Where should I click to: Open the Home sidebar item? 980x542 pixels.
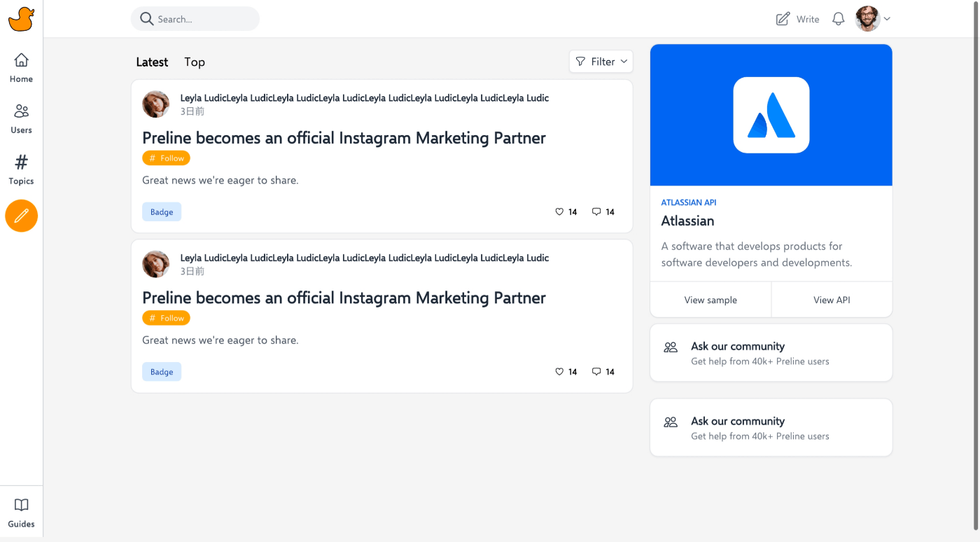pos(21,68)
